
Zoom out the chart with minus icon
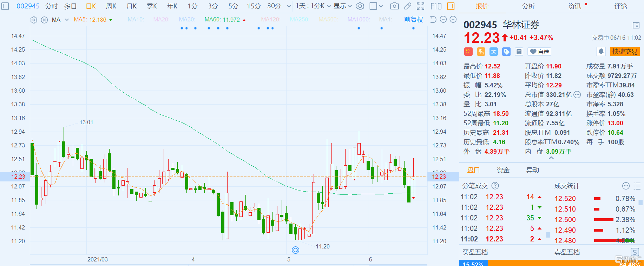coord(443,20)
